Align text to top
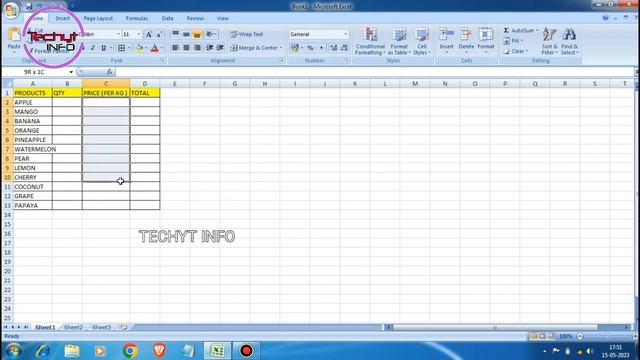640x360 pixels. tap(176, 34)
